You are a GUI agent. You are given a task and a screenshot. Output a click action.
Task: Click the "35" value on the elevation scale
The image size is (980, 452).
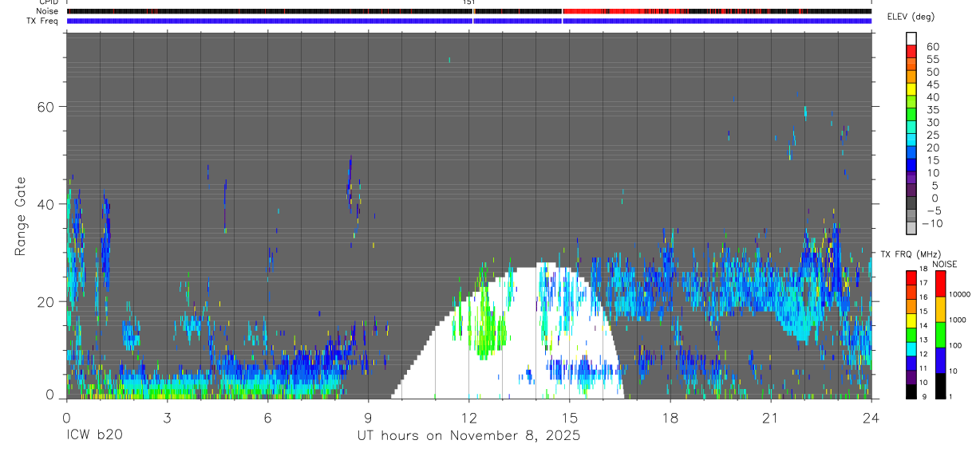click(932, 110)
